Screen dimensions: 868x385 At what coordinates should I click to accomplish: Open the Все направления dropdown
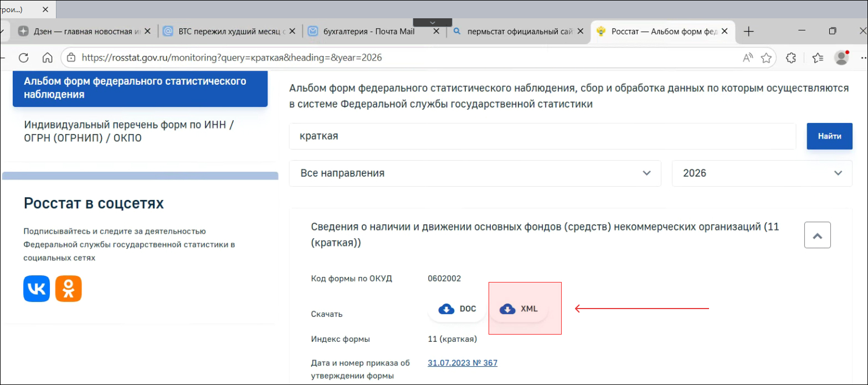pyautogui.click(x=475, y=173)
